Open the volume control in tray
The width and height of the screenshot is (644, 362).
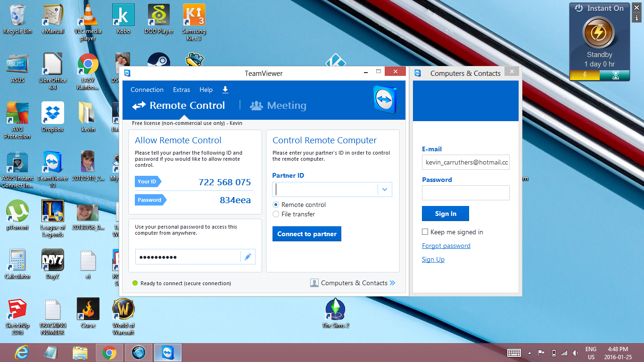click(x=575, y=353)
